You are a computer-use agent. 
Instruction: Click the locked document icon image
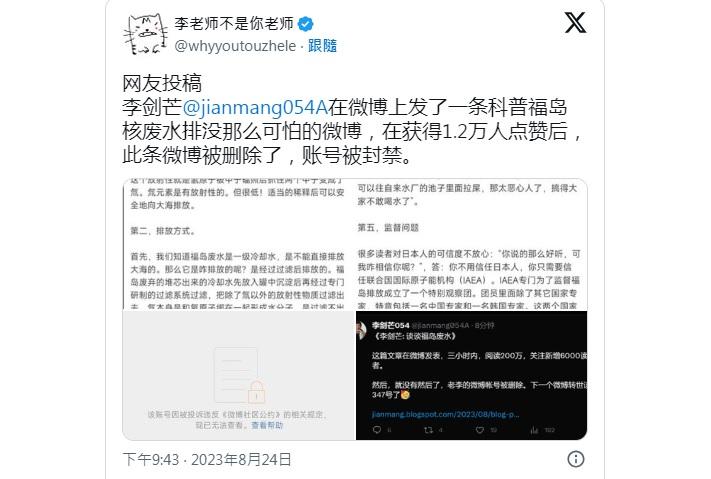click(x=239, y=376)
